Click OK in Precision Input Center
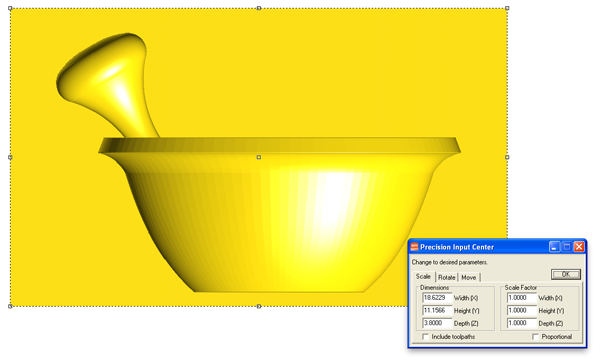This screenshot has width=600, height=360. (566, 274)
